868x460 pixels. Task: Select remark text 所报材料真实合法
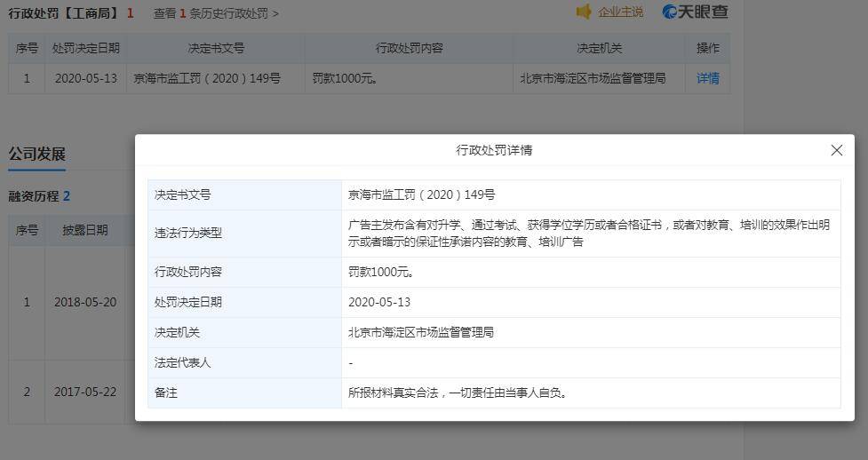pyautogui.click(x=393, y=393)
